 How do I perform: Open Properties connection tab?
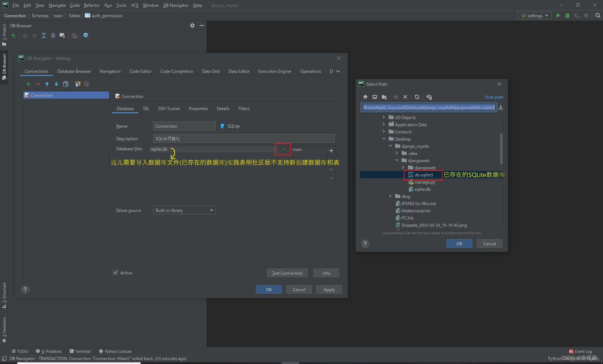[198, 109]
